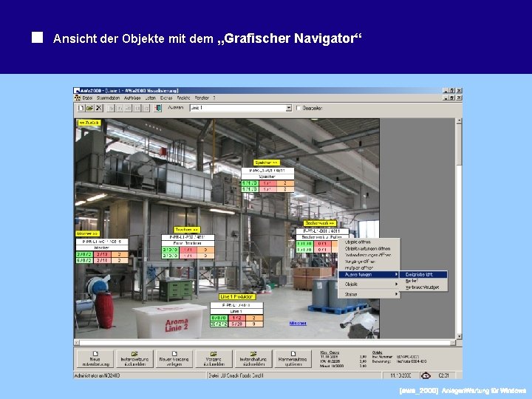This screenshot has width=532, height=399.
Task: Click the vertical scrollbar up arrow
Action: (459, 120)
